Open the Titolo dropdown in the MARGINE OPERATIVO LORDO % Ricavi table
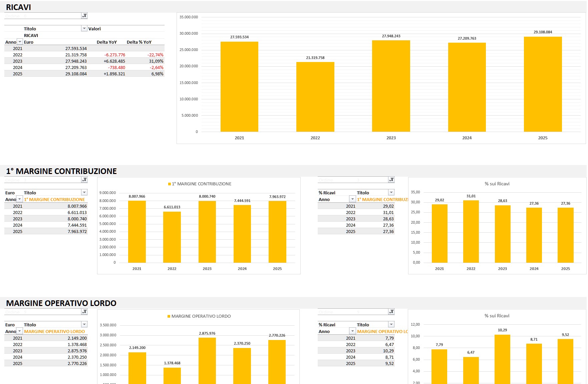 [391, 325]
